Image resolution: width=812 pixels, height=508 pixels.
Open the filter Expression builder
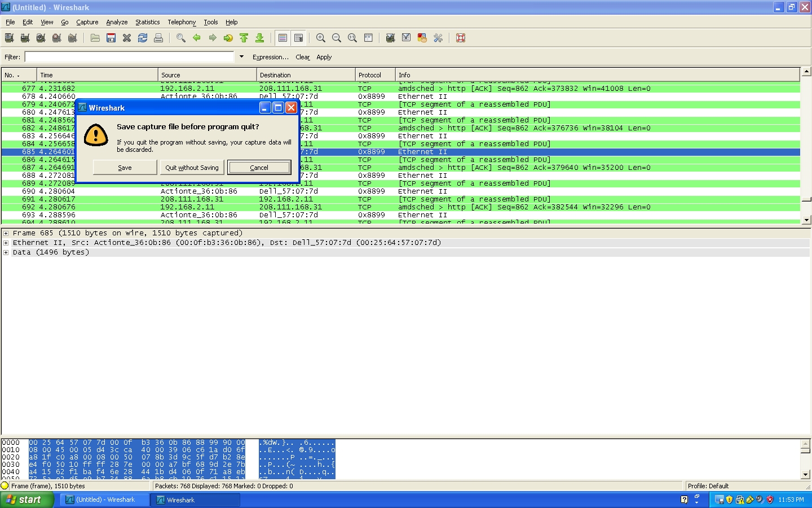pos(271,57)
